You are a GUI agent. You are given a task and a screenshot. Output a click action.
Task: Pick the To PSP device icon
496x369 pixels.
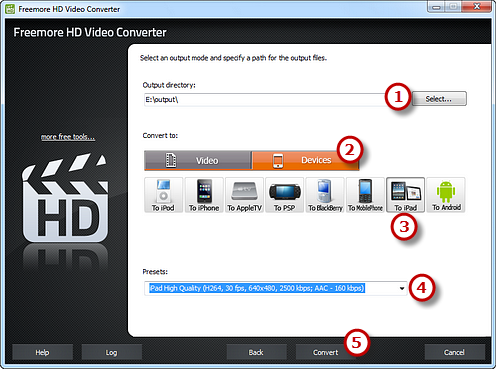coord(285,195)
